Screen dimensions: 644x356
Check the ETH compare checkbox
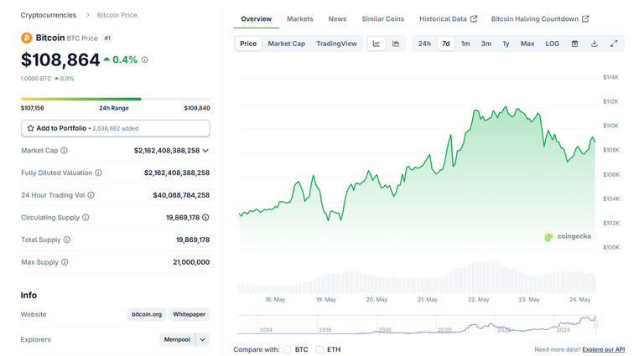(319, 349)
